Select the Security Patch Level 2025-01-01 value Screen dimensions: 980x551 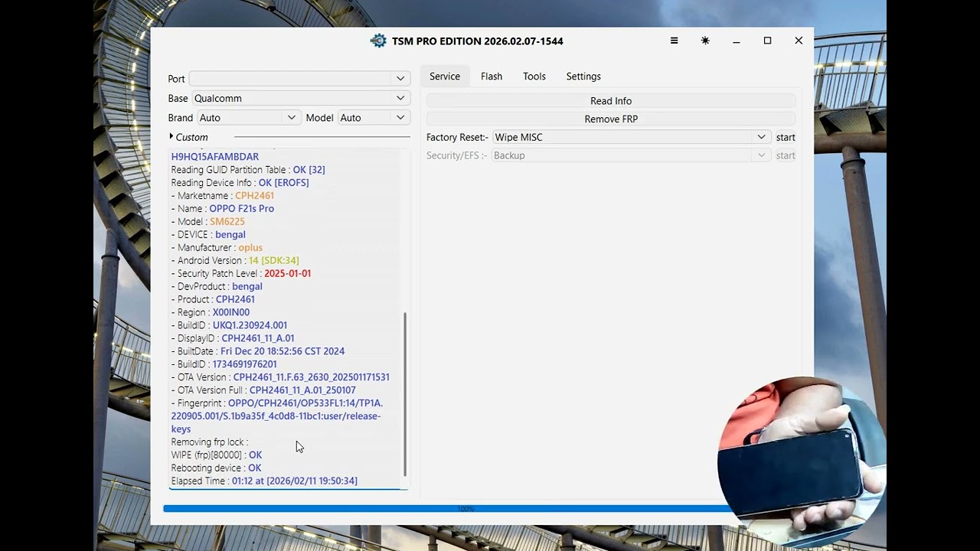[288, 273]
